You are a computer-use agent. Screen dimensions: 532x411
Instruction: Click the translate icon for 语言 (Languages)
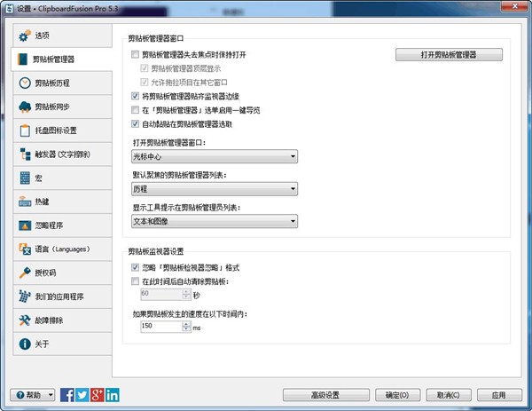tap(25, 249)
